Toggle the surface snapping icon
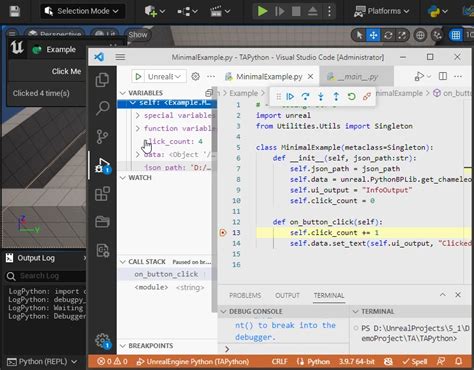Screen dimensions: 474x370 tap(437, 35)
